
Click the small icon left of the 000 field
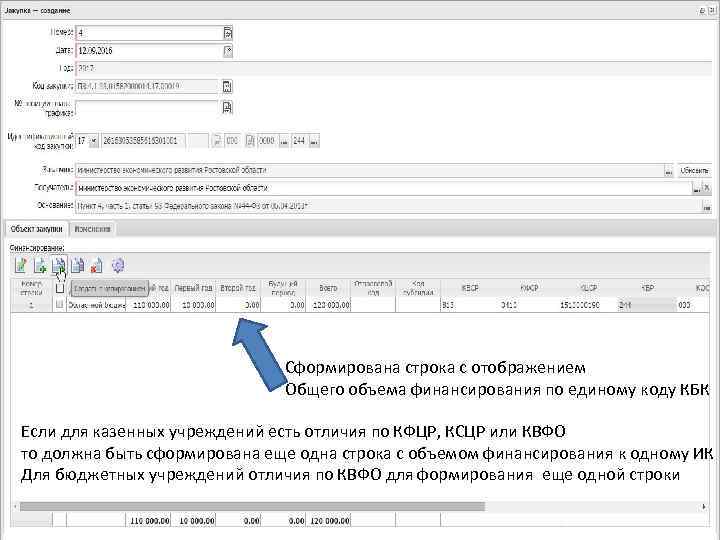pos(217,141)
